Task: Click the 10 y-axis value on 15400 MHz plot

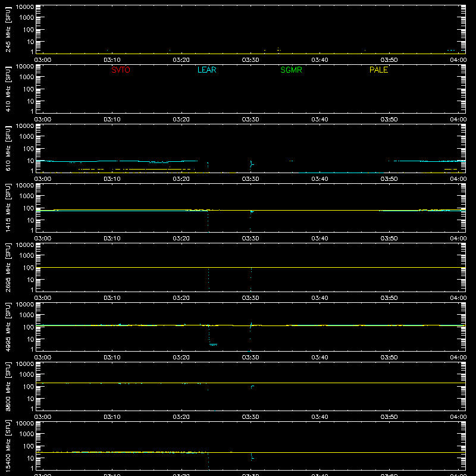Action: point(30,458)
